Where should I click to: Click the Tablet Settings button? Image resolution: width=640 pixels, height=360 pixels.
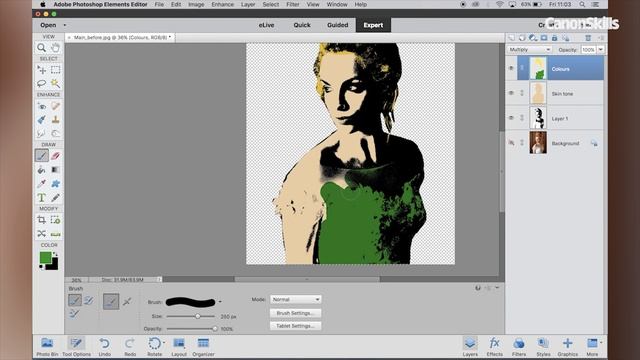coord(296,326)
